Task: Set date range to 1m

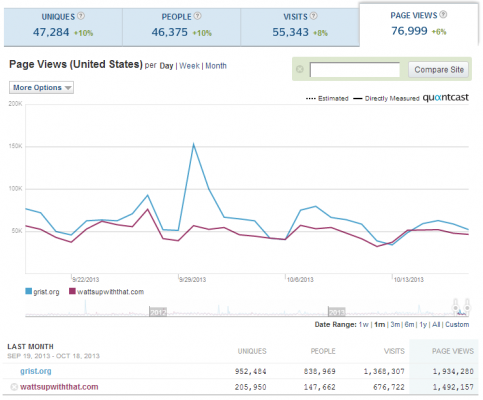Action: 380,325
